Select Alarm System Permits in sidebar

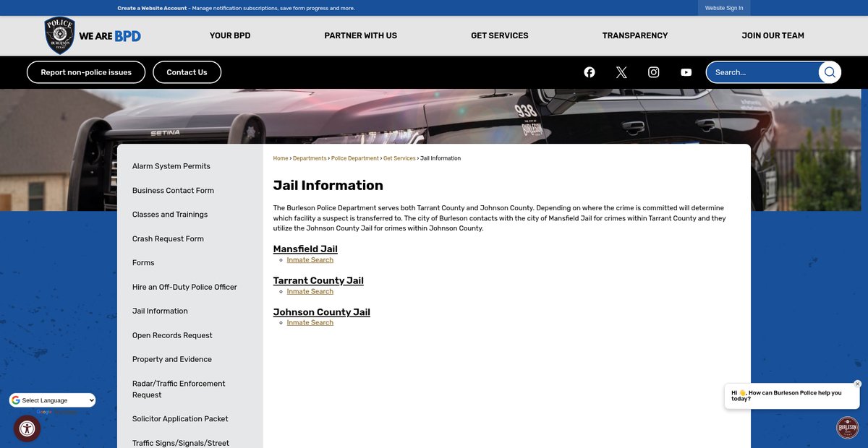point(171,166)
